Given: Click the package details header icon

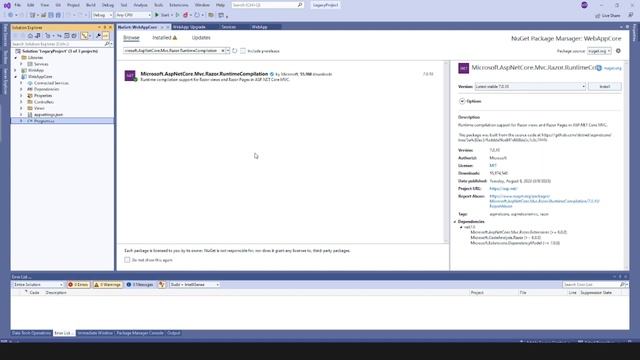Looking at the screenshot, I should click(463, 68).
